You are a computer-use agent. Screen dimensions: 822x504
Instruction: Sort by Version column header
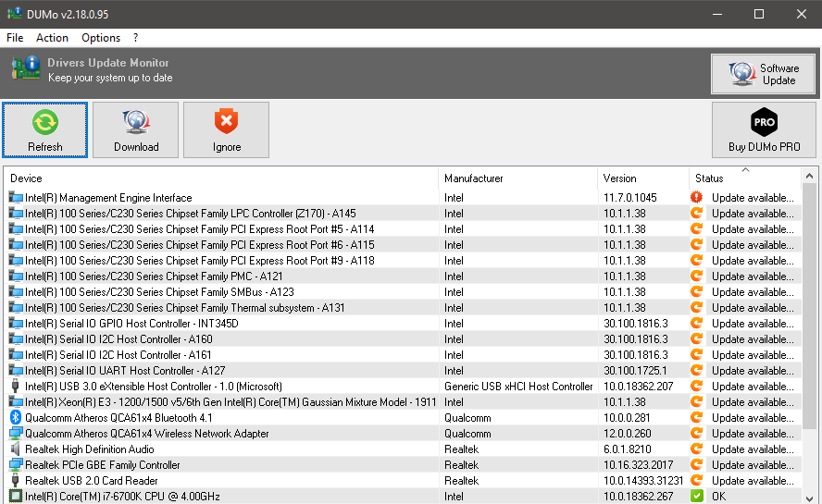[643, 178]
